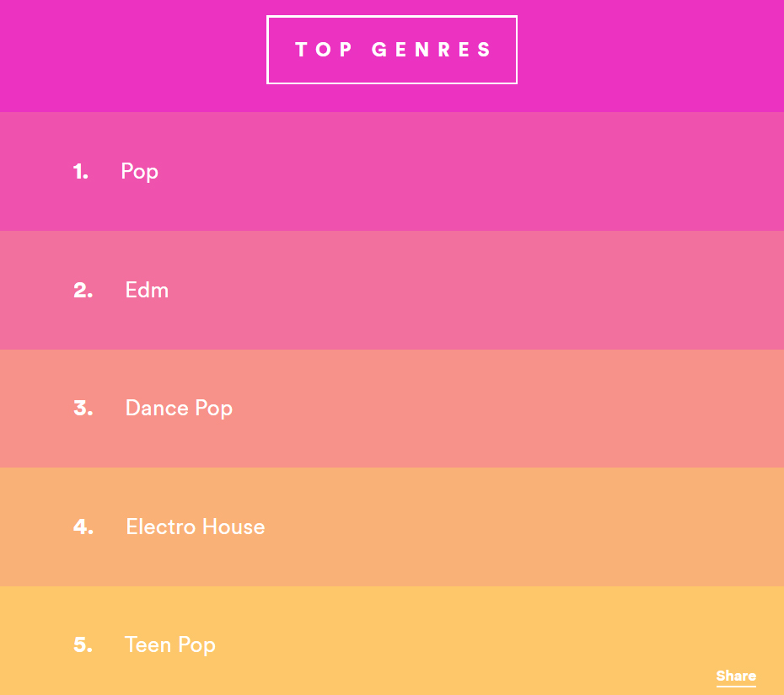Select the Dance Pop genre label
Image resolution: width=784 pixels, height=695 pixels.
(x=179, y=409)
